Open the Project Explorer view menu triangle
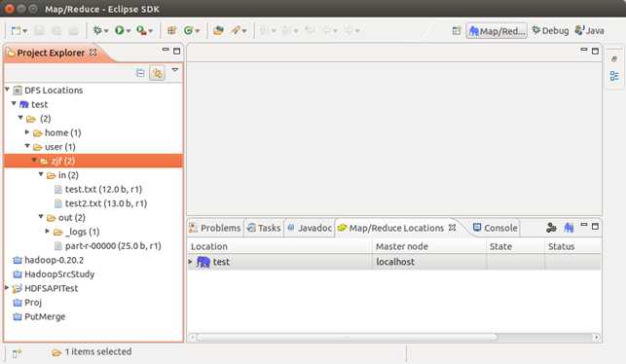The image size is (626, 364). tap(175, 70)
